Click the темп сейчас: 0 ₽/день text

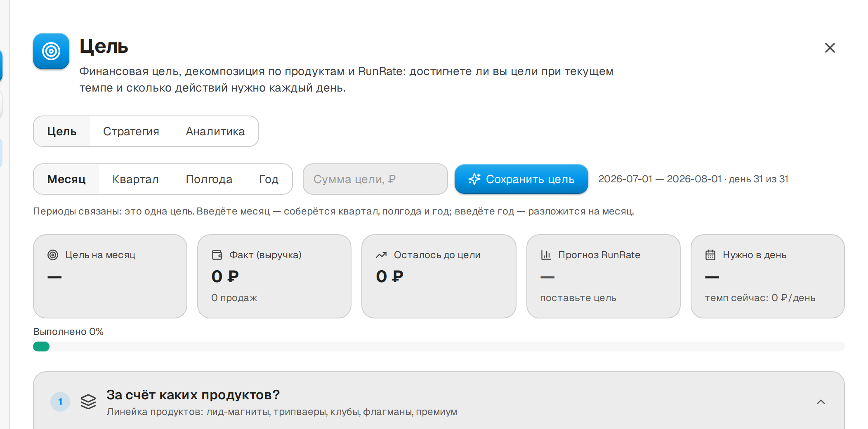point(760,298)
